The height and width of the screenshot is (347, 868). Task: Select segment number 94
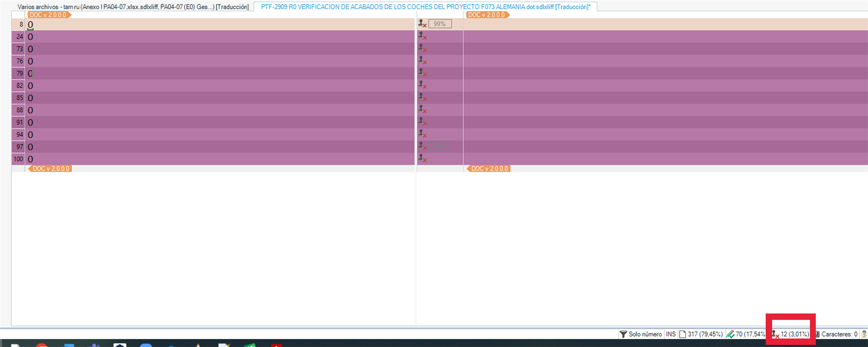[19, 134]
